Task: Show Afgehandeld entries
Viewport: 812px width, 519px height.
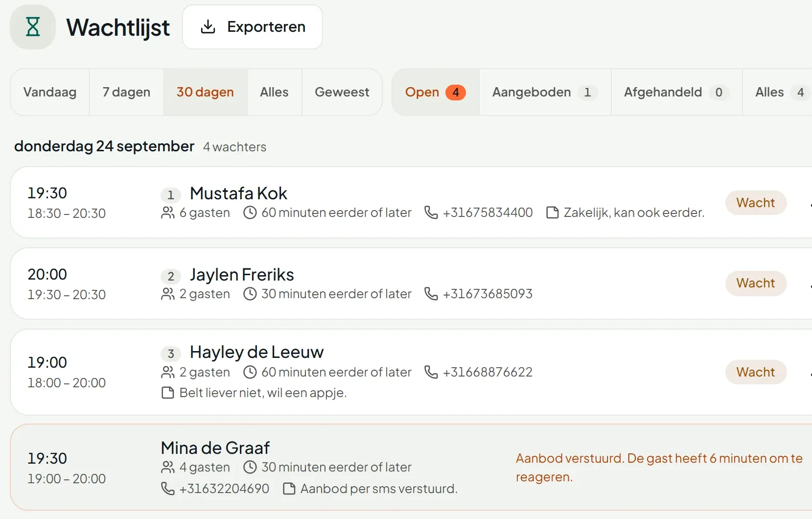Action: (676, 92)
